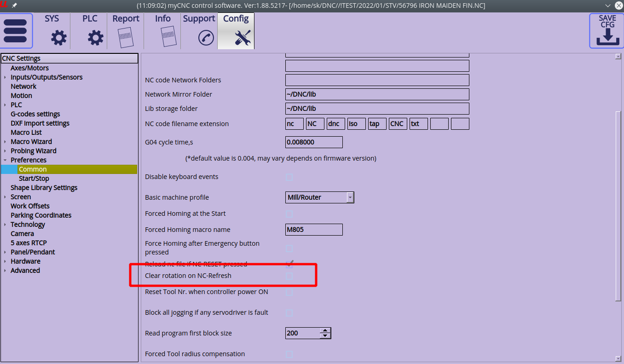The image size is (624, 364).
Task: Click the SYS gear icon
Action: pos(58,37)
